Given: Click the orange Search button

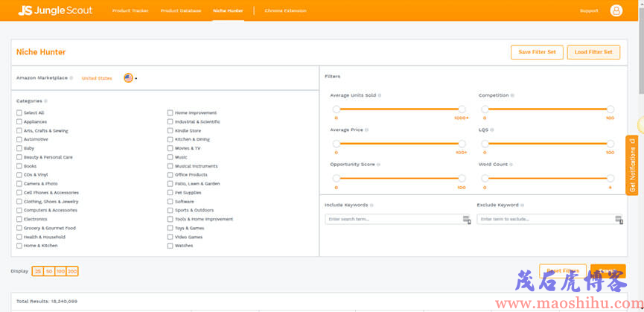Looking at the screenshot, I should 608,271.
